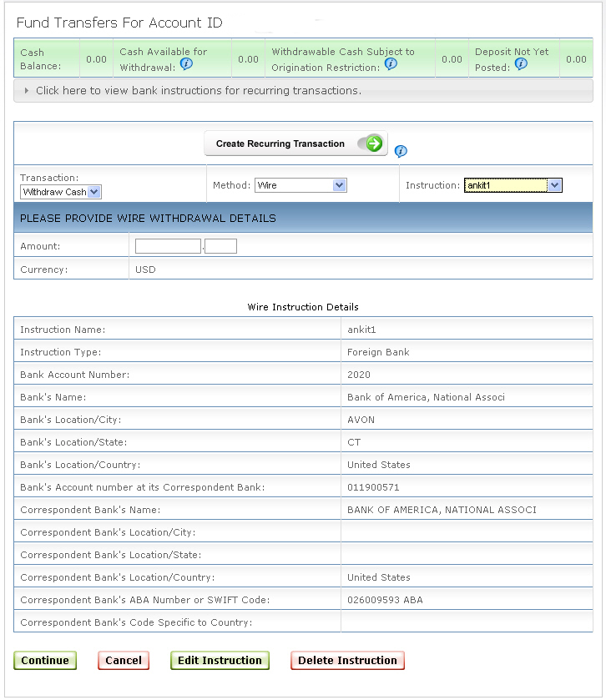The image size is (606, 700).
Task: Click the Edit Instruction button
Action: coord(220,660)
